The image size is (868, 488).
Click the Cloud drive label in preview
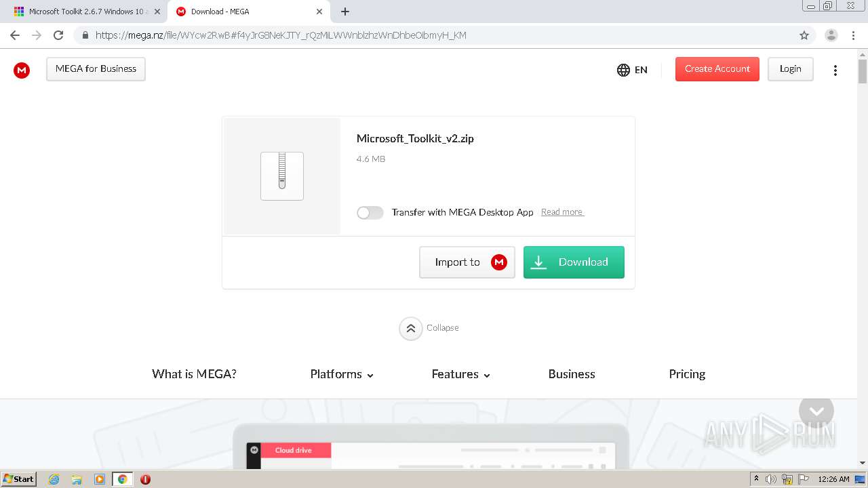click(x=294, y=450)
